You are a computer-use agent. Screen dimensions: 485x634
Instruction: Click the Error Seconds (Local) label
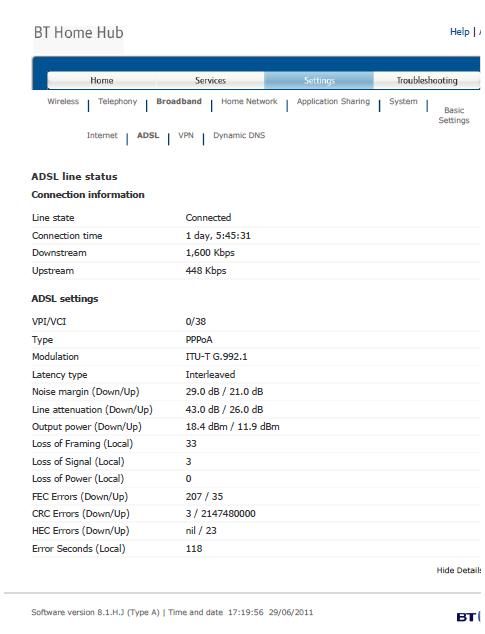point(79,549)
